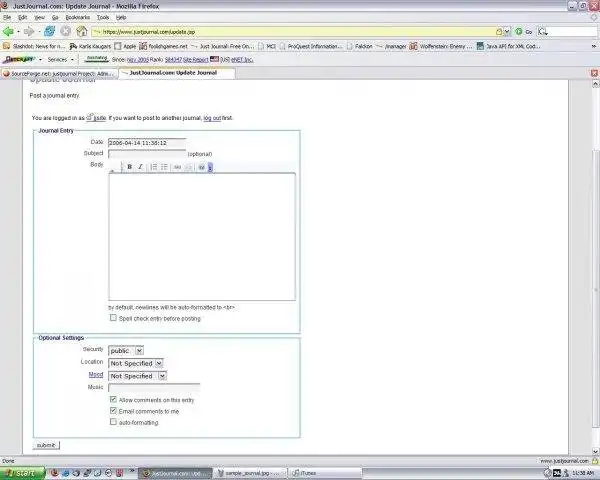Click the Netcraft Rank number link
The width and height of the screenshot is (600, 480).
pyautogui.click(x=173, y=60)
